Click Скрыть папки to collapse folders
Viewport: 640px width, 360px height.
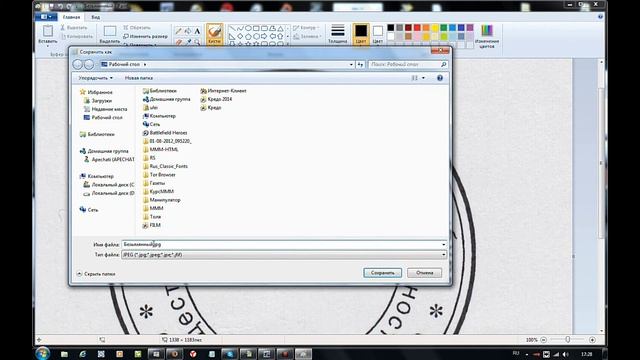point(96,274)
